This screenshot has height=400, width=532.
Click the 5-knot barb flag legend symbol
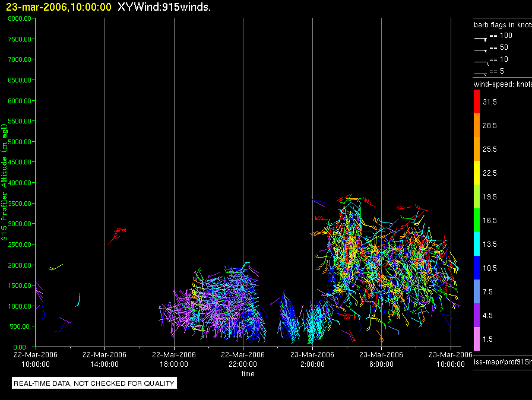(481, 74)
